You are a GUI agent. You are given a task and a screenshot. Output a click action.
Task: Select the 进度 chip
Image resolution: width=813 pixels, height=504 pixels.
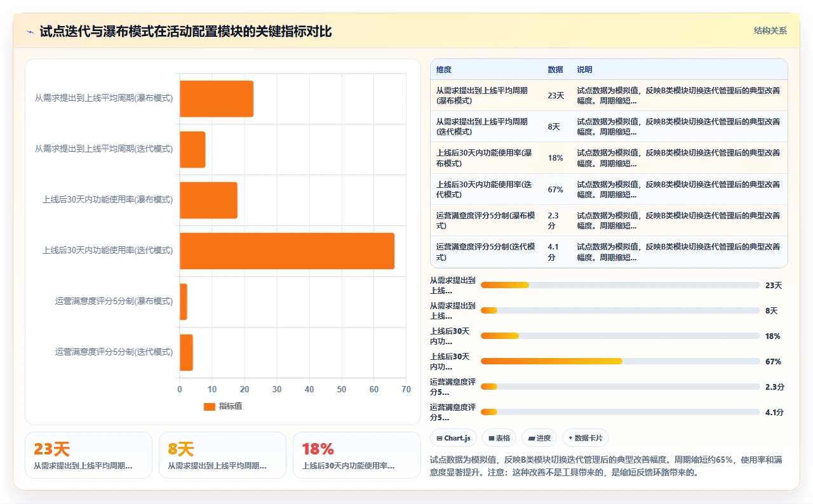(x=539, y=438)
